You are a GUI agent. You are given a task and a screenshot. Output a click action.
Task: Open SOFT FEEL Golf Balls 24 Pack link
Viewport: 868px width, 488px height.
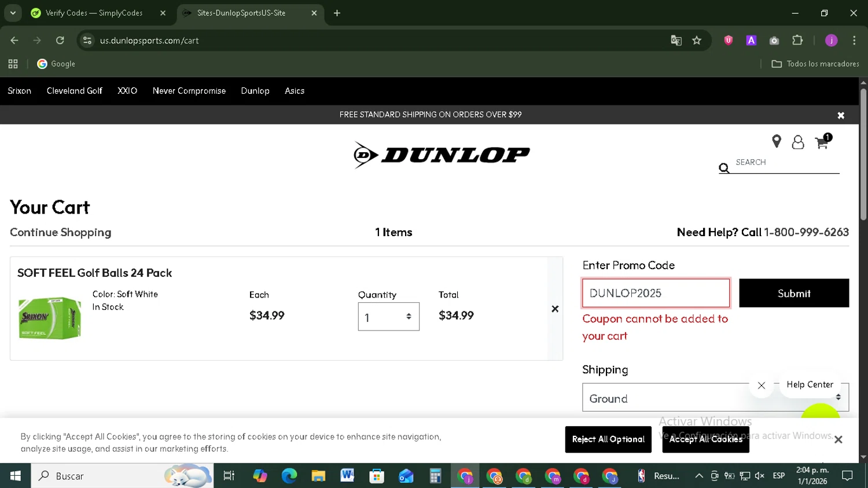[95, 273]
